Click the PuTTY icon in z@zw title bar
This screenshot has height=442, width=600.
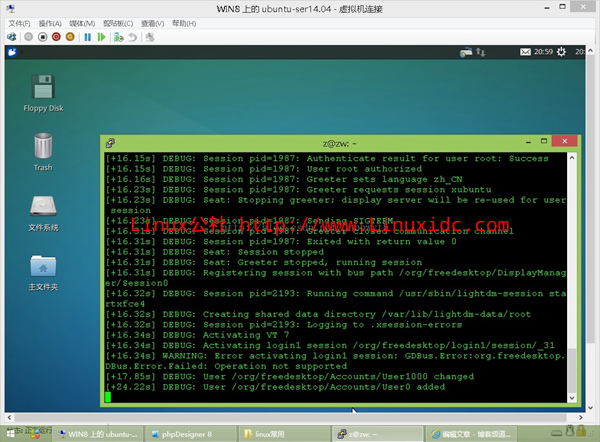pos(110,143)
